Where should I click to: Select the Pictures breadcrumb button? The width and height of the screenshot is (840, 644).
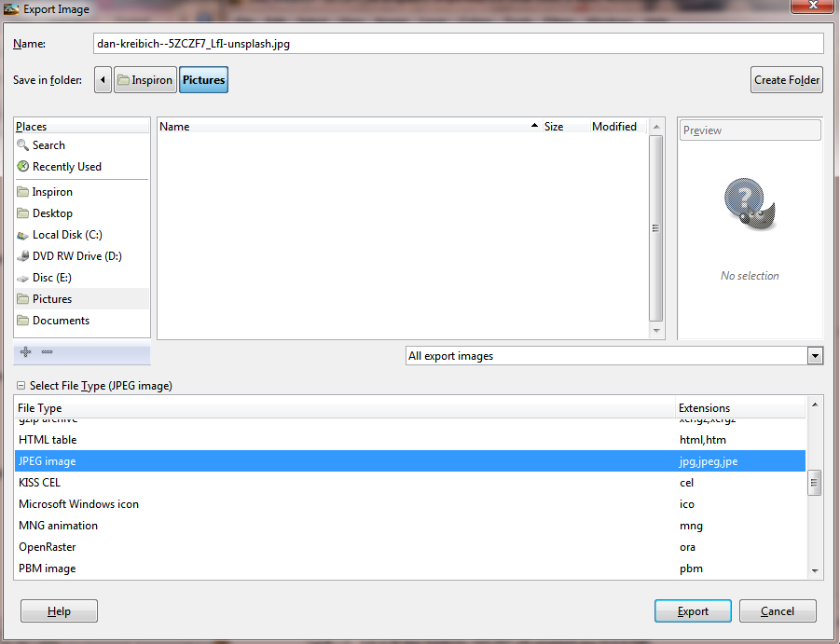click(x=203, y=79)
